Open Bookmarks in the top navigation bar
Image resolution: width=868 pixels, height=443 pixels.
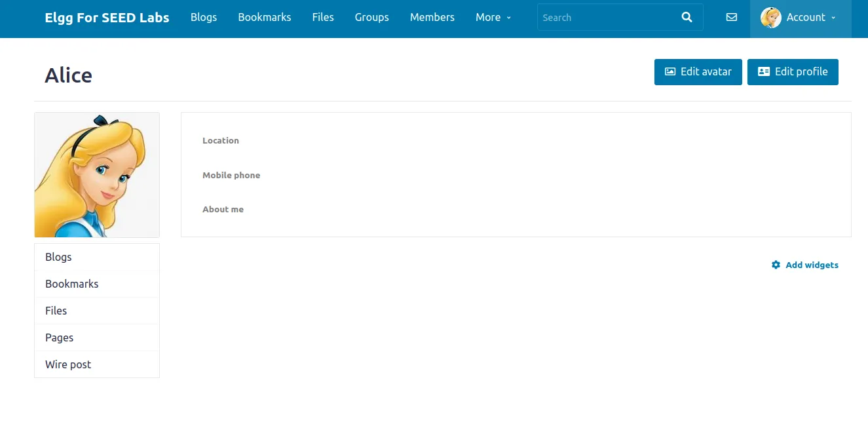pos(265,18)
